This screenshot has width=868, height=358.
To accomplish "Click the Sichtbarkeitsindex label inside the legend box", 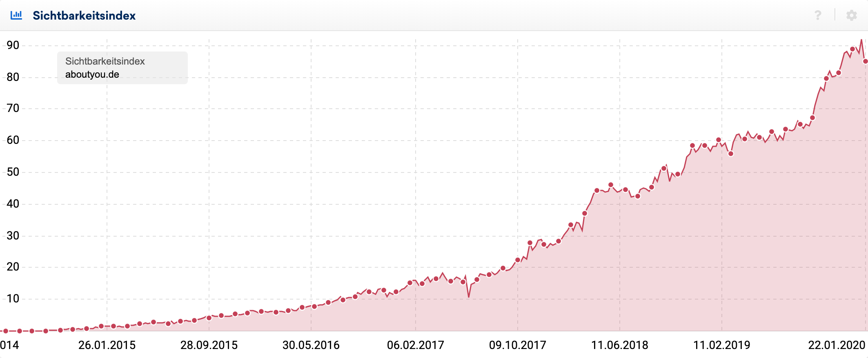I will 105,61.
